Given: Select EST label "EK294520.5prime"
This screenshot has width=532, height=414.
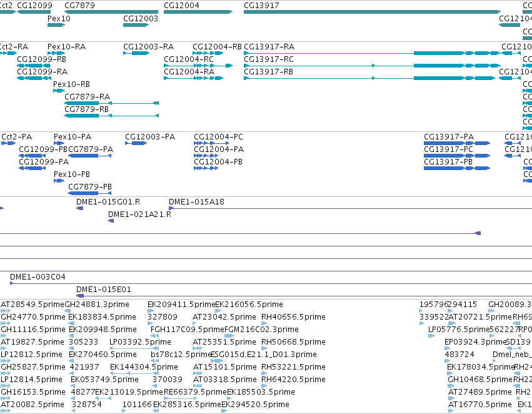Looking at the screenshot, I should tap(255, 405).
